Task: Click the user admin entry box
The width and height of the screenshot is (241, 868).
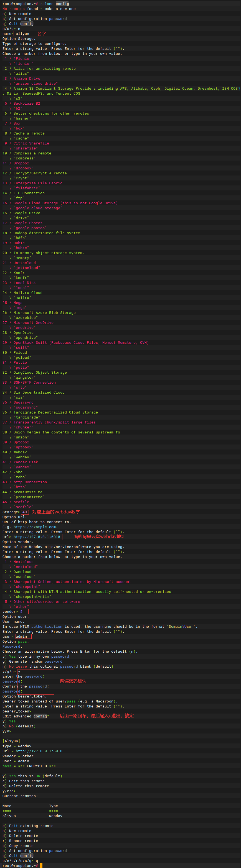Action: [23, 637]
